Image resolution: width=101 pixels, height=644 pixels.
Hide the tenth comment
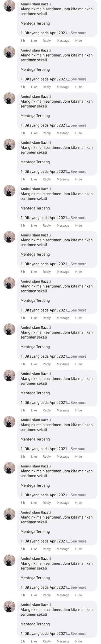click(x=78, y=457)
